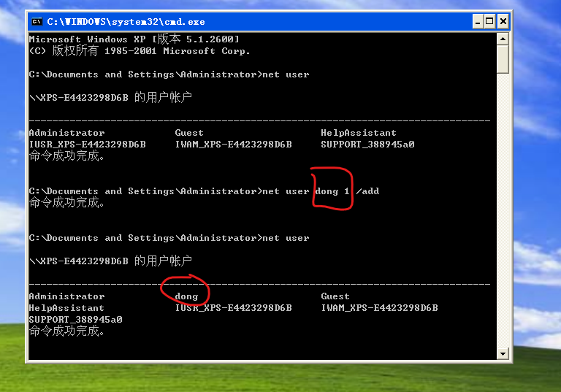This screenshot has height=392, width=561.
Task: Click 'Guest' in the first user list
Action: tap(189, 133)
